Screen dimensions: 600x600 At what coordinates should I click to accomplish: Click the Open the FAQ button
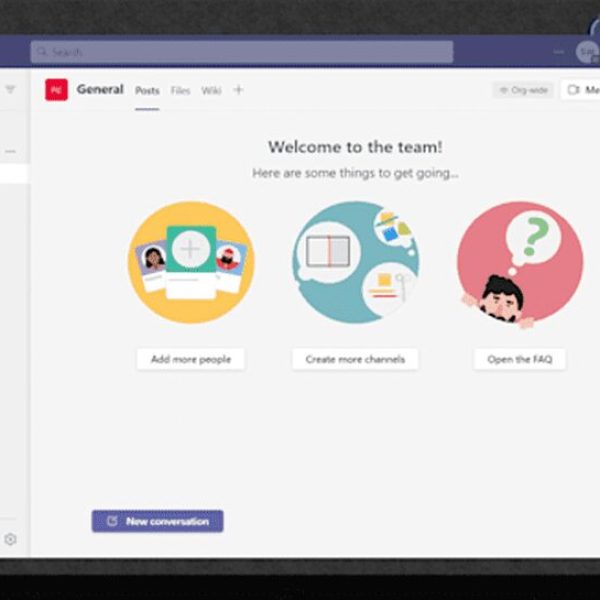(x=520, y=359)
